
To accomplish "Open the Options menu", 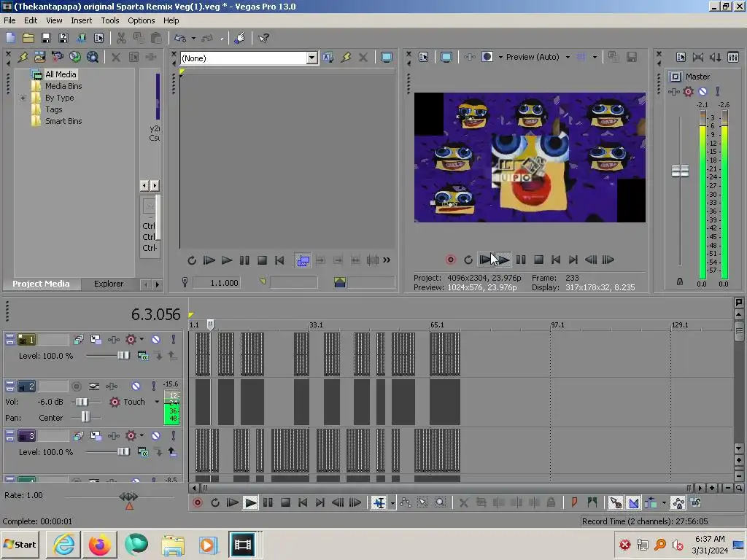I will (141, 20).
